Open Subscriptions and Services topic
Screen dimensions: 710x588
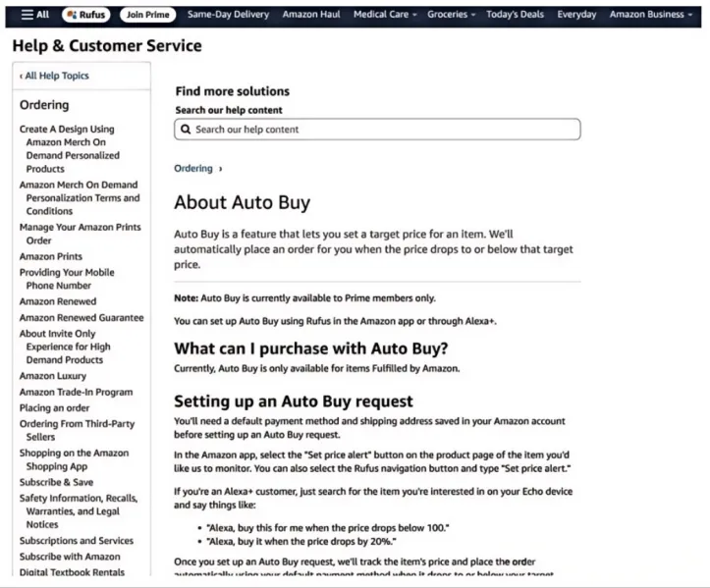tap(77, 541)
